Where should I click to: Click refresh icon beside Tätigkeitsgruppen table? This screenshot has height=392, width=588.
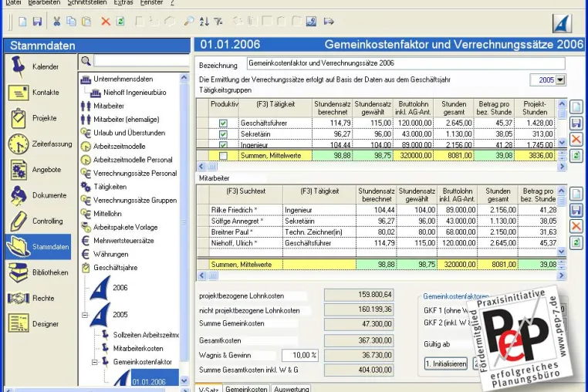576,155
